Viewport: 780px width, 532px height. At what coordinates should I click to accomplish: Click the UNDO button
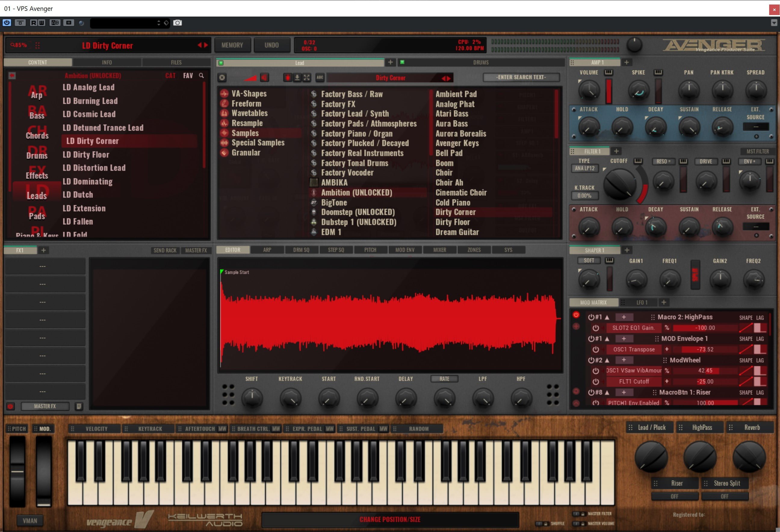(x=271, y=45)
